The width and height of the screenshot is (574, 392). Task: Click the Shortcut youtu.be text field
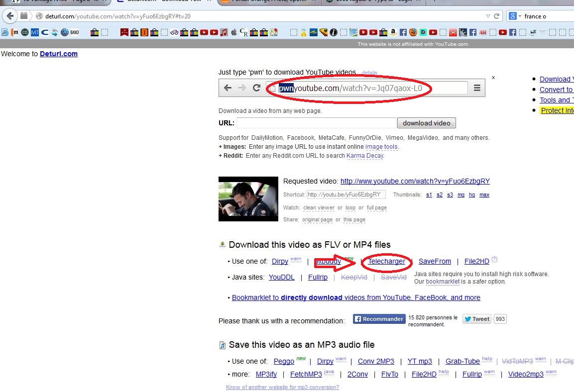[x=346, y=195]
